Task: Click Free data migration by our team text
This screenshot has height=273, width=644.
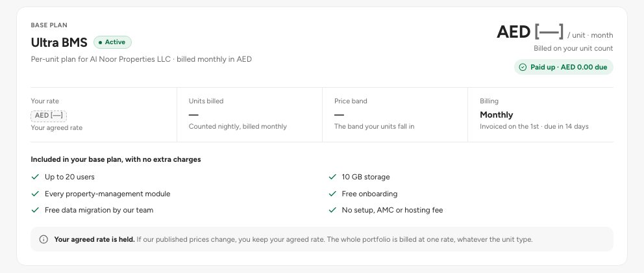Action: [99, 210]
